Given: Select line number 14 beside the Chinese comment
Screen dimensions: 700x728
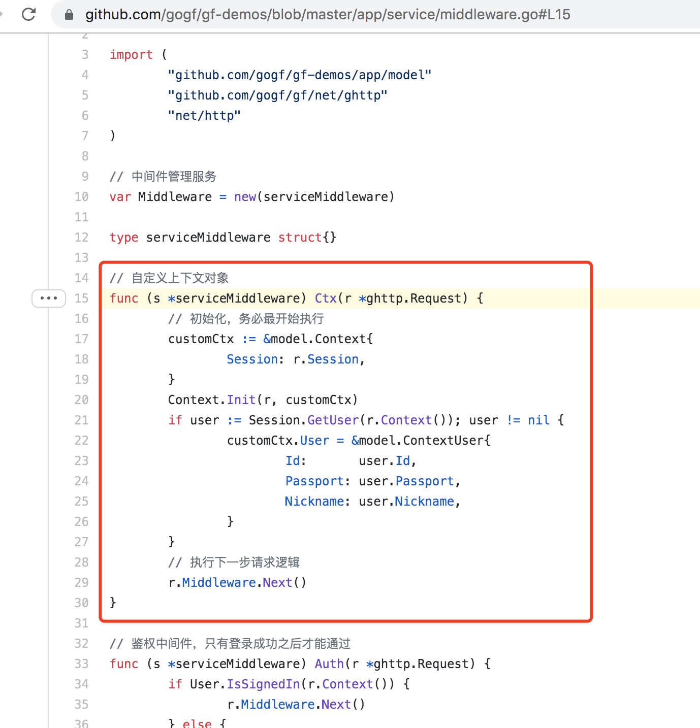Looking at the screenshot, I should point(81,278).
